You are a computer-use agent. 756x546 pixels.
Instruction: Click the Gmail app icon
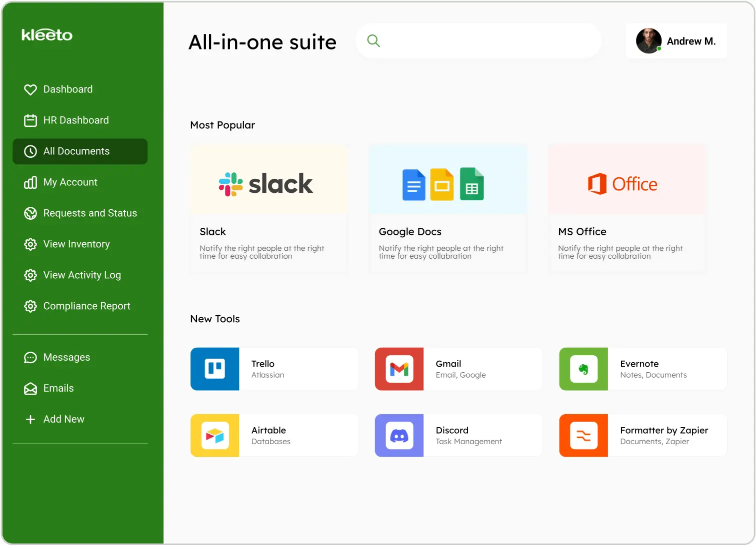(399, 369)
